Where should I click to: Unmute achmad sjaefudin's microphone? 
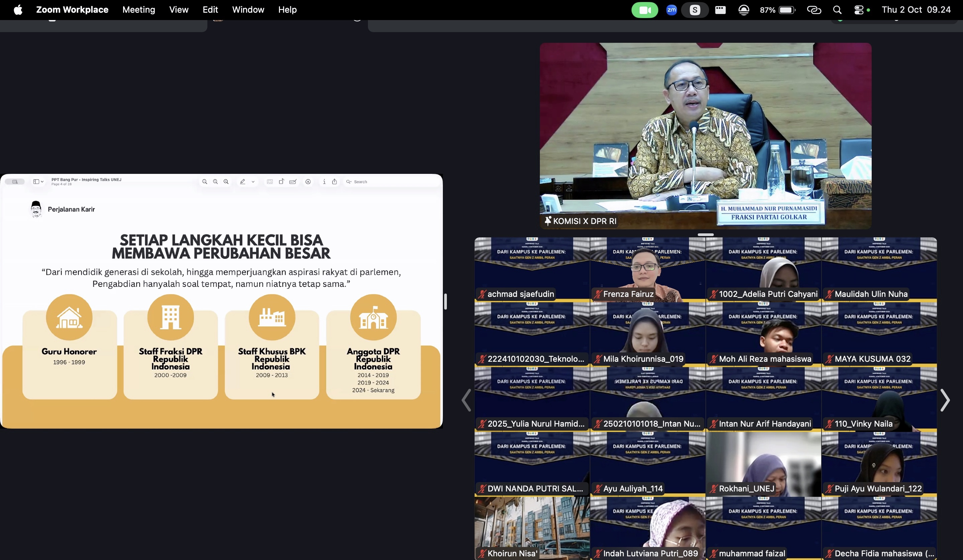[x=482, y=294]
